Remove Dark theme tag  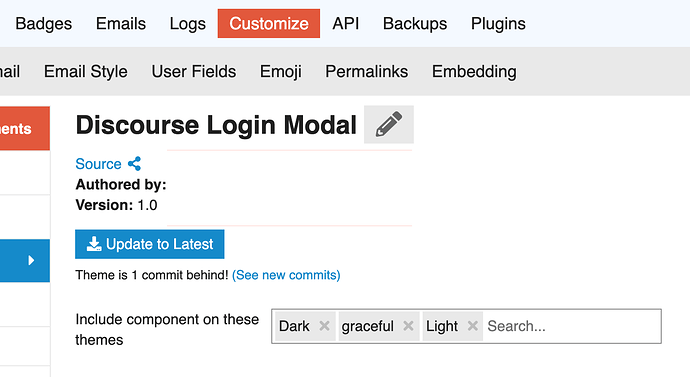click(324, 326)
